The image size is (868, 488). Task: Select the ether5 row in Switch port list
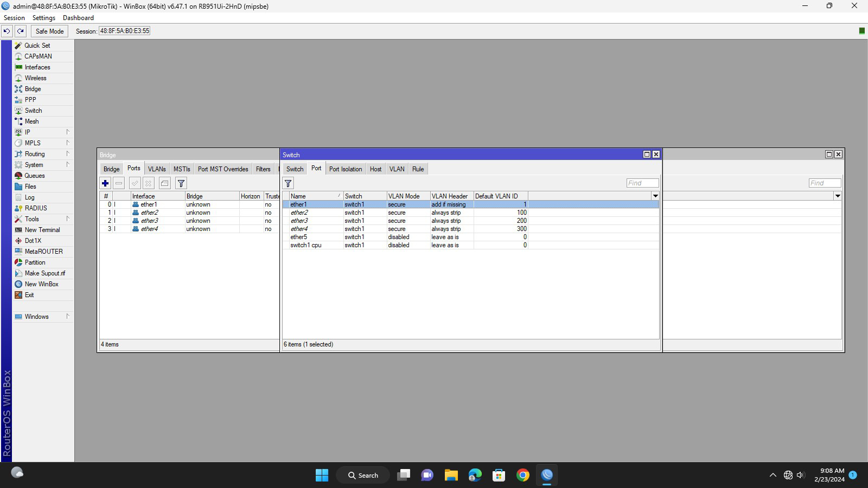tap(470, 237)
